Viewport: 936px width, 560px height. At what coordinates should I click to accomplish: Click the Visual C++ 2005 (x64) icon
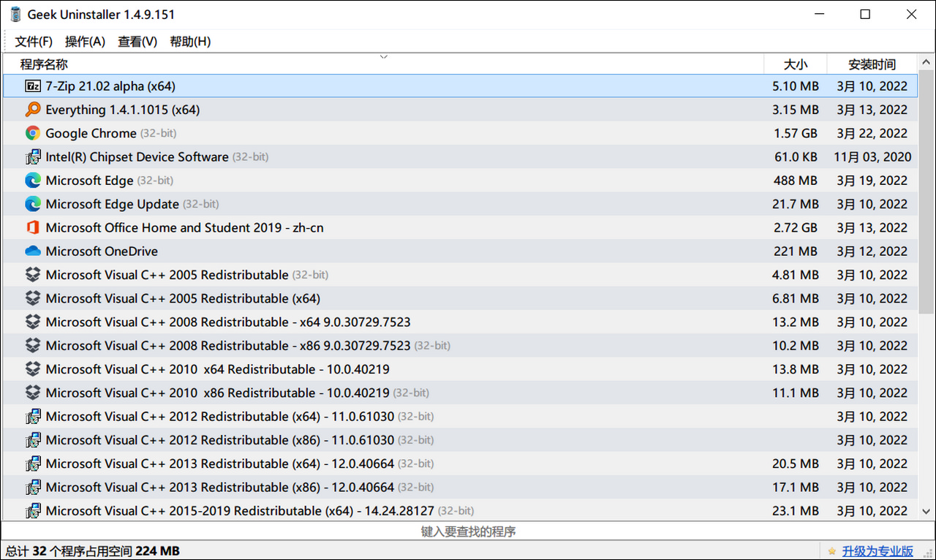tap(33, 298)
